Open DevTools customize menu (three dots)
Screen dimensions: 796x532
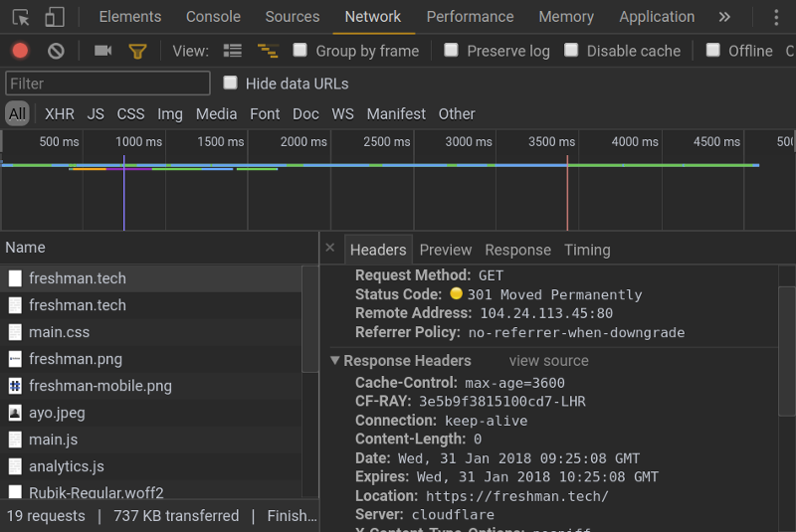pyautogui.click(x=777, y=17)
